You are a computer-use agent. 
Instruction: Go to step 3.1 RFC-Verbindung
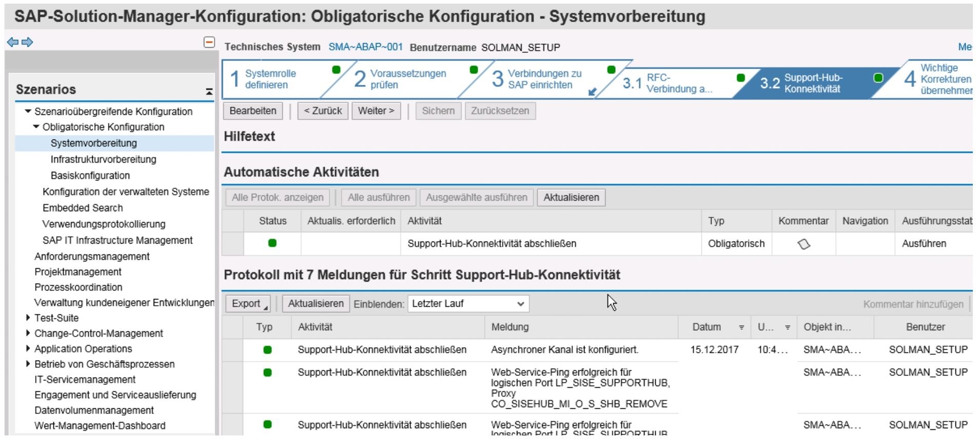tap(667, 83)
